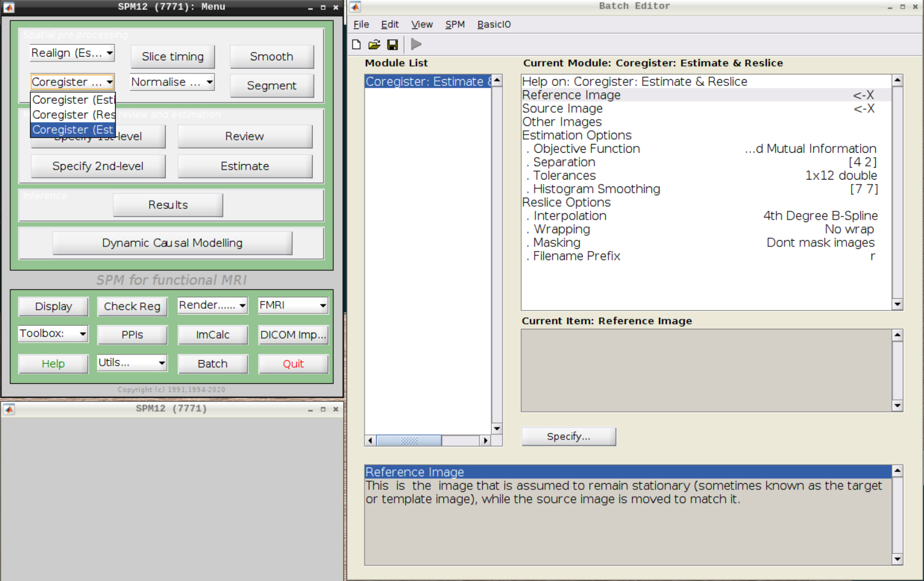Select Coregister: Estimate module in Module List
This screenshot has height=581, width=924.
tap(428, 81)
